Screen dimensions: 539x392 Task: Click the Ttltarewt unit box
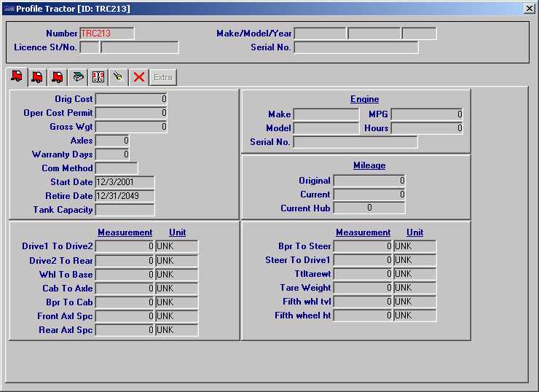point(415,274)
